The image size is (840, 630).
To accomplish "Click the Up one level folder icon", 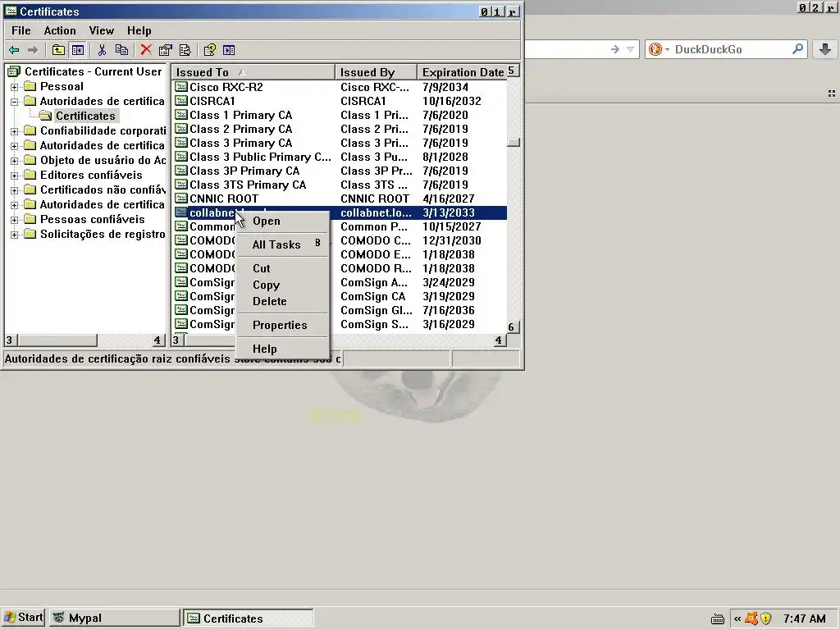I will pyautogui.click(x=58, y=50).
